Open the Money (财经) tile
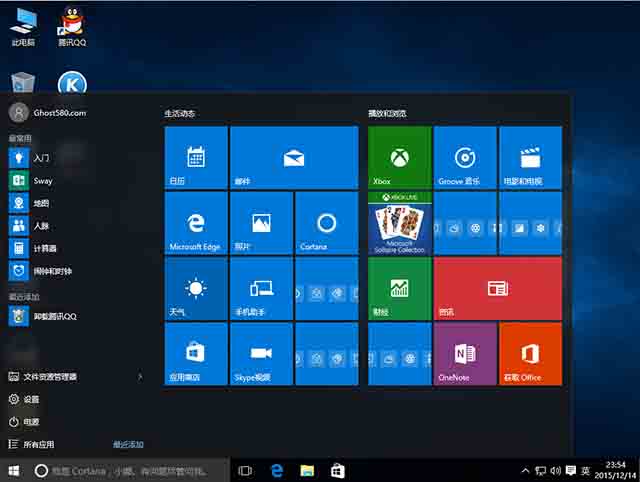Image resolution: width=640 pixels, height=482 pixels. click(x=400, y=289)
